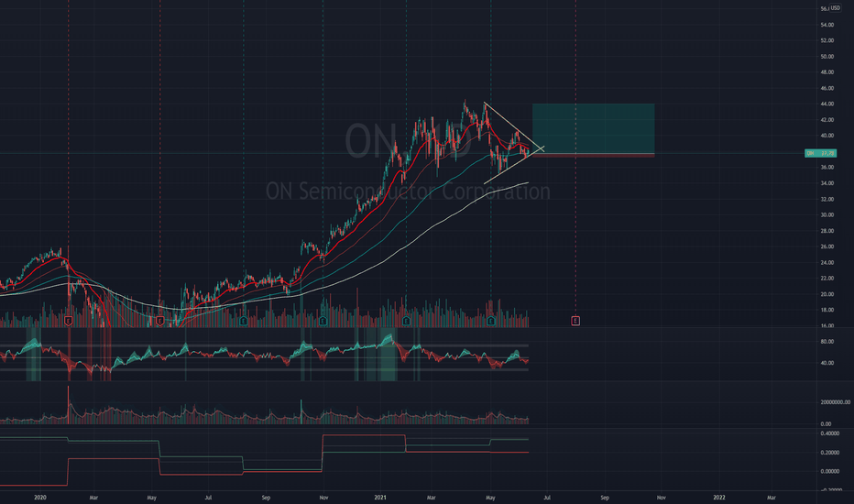Click the 40.00 price scale label
The height and width of the screenshot is (504, 854).
click(827, 136)
